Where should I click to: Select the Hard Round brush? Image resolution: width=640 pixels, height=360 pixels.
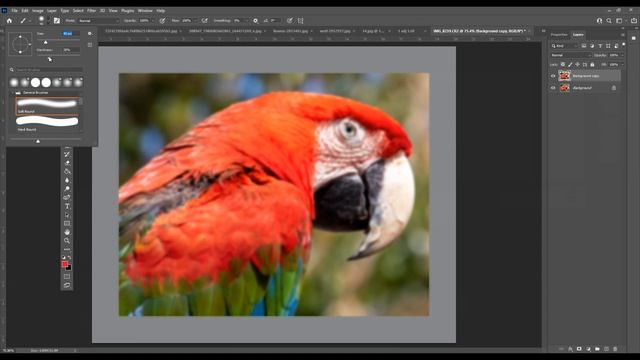(x=47, y=124)
